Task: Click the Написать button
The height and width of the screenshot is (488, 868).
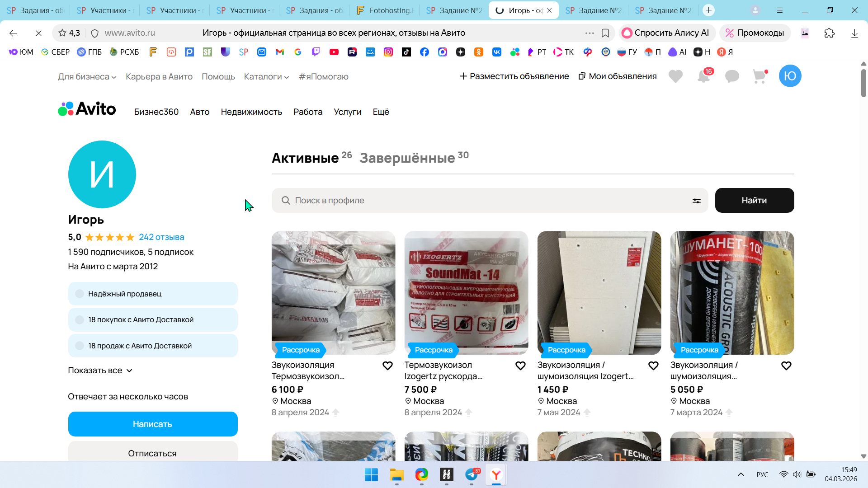Action: click(x=153, y=424)
